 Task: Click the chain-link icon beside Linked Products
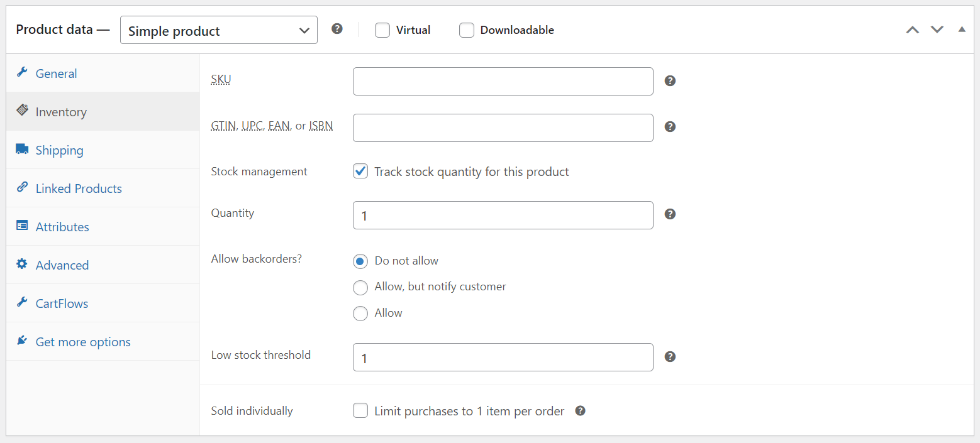coord(22,188)
